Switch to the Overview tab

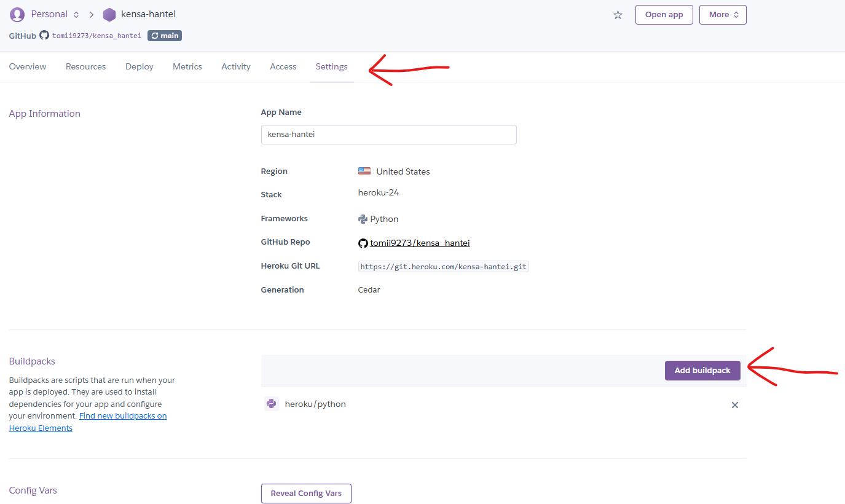pos(28,66)
